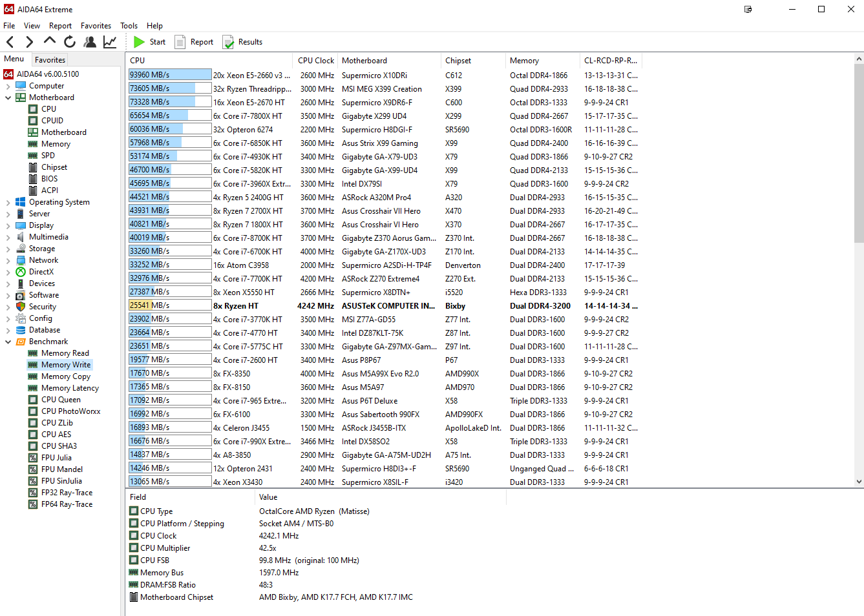Open the CPU Queen benchmark
The height and width of the screenshot is (616, 864).
pos(61,400)
